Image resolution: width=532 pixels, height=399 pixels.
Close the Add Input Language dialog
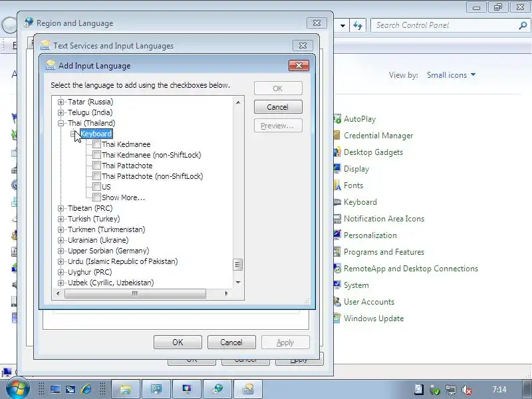[x=299, y=65]
